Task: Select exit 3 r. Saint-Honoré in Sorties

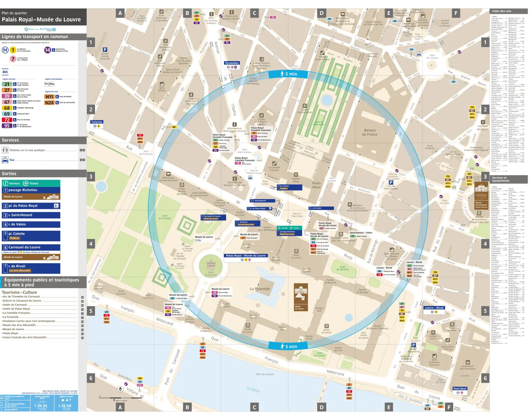Action: (x=31, y=215)
